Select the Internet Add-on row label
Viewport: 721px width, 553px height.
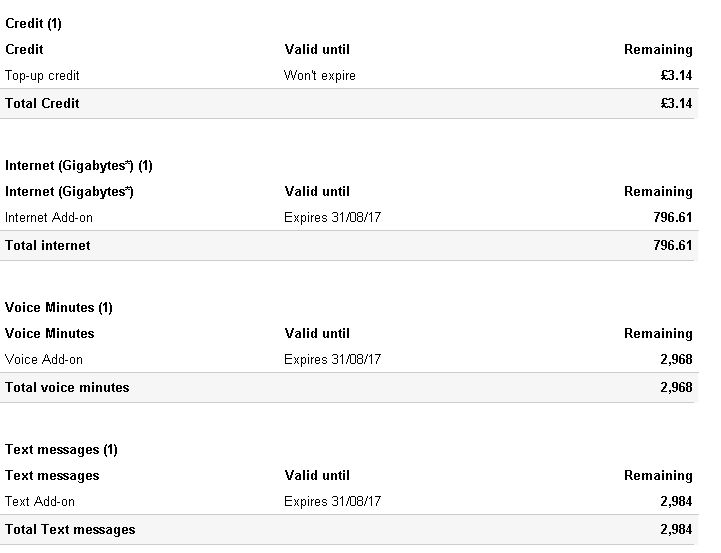click(49, 217)
